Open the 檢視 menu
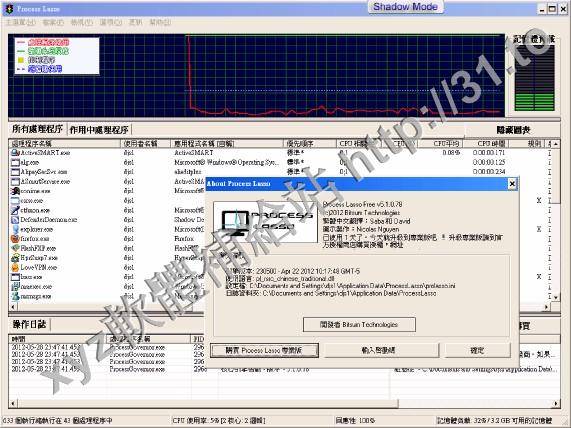 click(x=82, y=23)
